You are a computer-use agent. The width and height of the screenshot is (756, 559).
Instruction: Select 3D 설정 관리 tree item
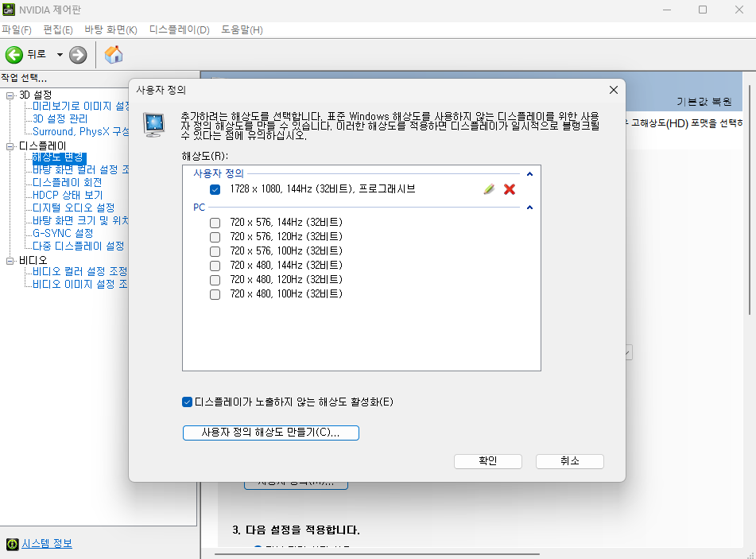click(x=60, y=118)
